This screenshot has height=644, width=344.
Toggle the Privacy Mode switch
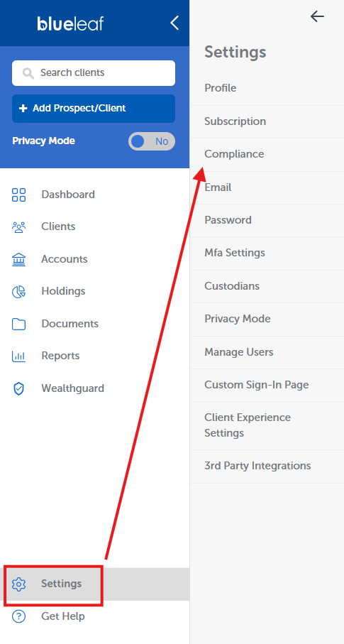pos(152,141)
